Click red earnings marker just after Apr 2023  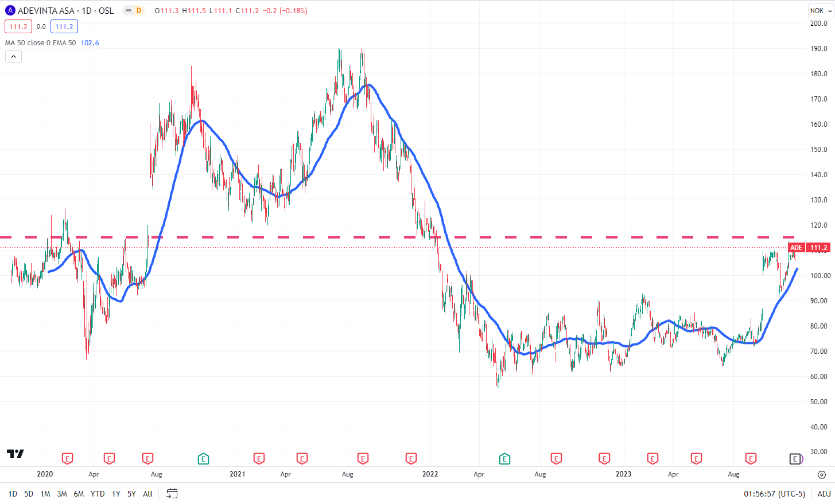pyautogui.click(x=696, y=459)
